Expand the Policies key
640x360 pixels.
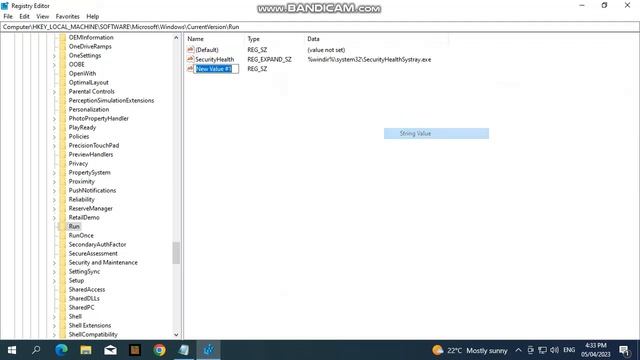[54, 136]
